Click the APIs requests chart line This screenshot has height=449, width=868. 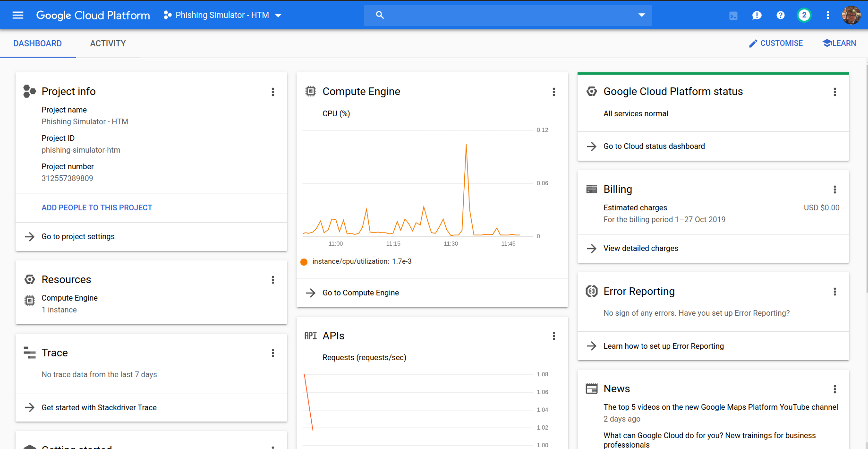308,402
